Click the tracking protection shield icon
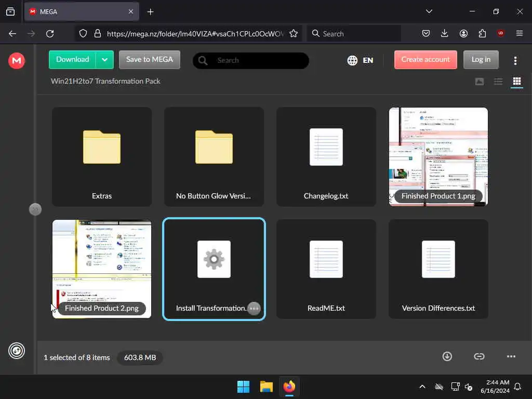Image resolution: width=532 pixels, height=399 pixels. coord(83,34)
